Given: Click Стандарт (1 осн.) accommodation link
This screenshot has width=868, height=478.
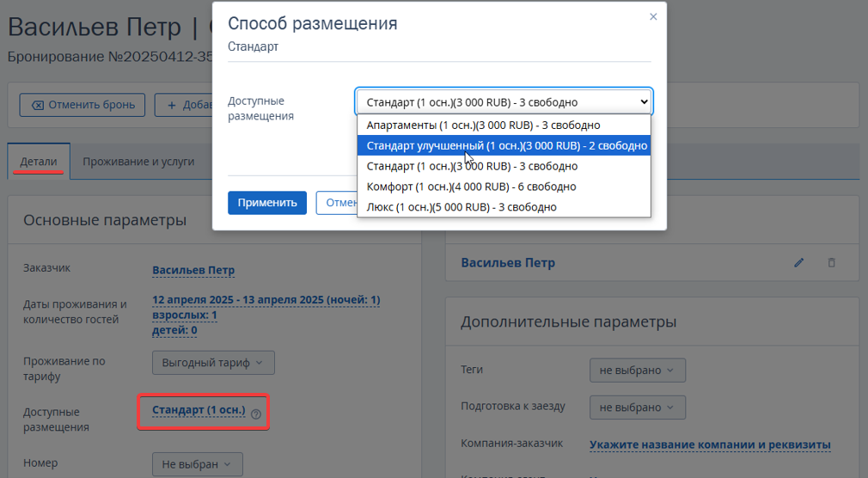Looking at the screenshot, I should [x=199, y=410].
